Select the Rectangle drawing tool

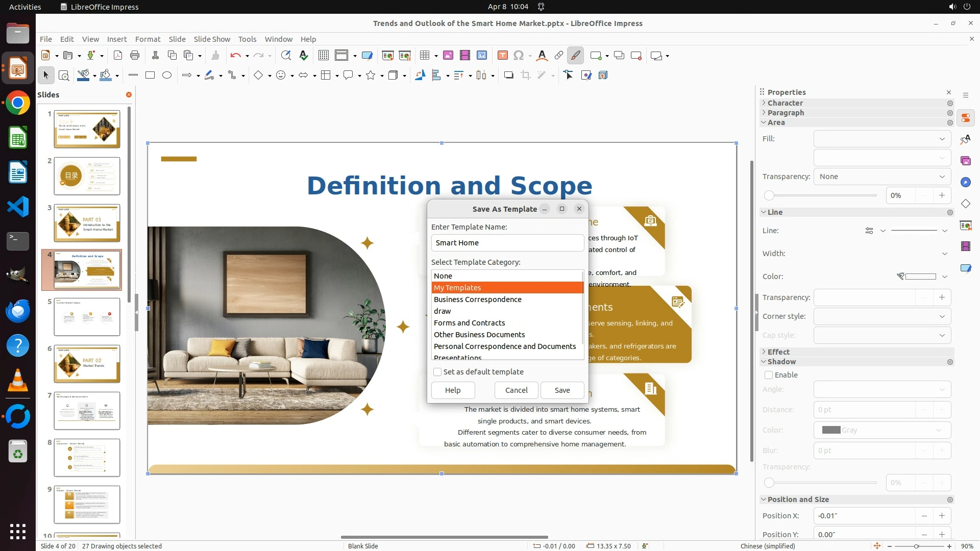(x=150, y=76)
